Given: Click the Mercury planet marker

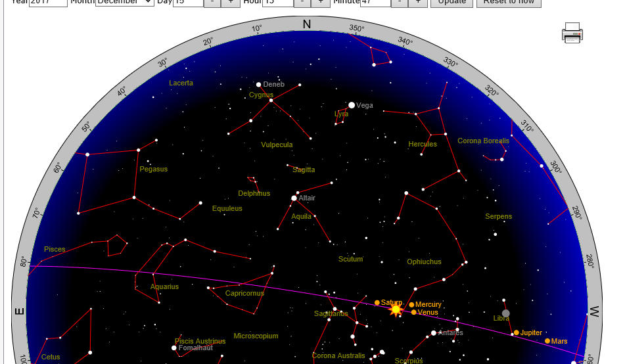Looking at the screenshot, I should click(411, 304).
